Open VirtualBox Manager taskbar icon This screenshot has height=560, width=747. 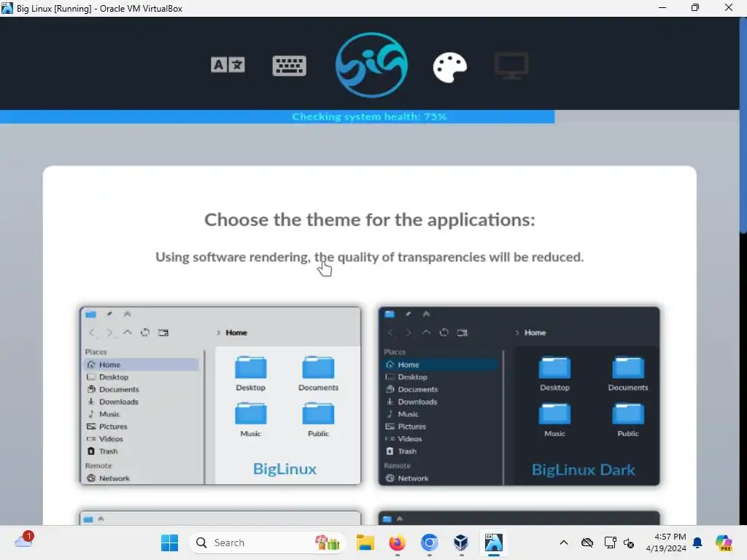pyautogui.click(x=461, y=542)
